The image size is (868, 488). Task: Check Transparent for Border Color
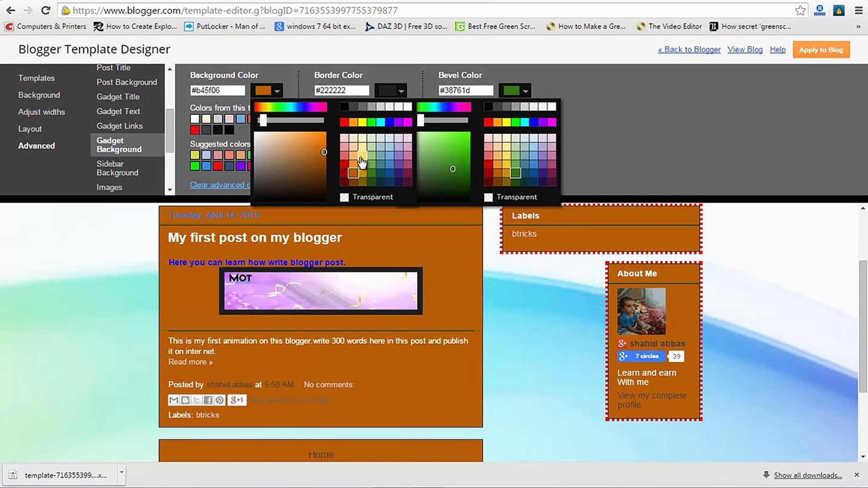tap(344, 197)
